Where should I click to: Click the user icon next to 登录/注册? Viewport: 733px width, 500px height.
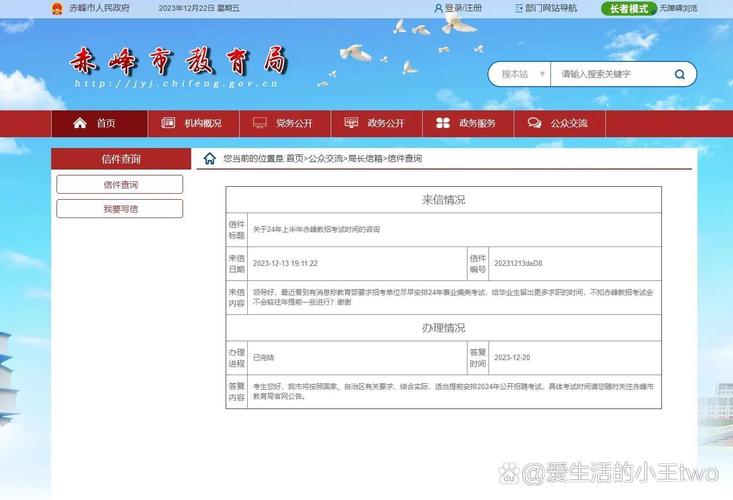coord(438,8)
